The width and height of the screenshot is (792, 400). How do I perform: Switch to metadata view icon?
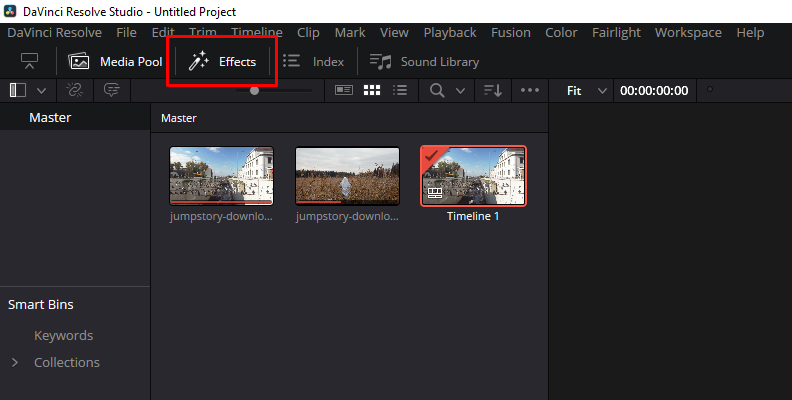(x=343, y=90)
